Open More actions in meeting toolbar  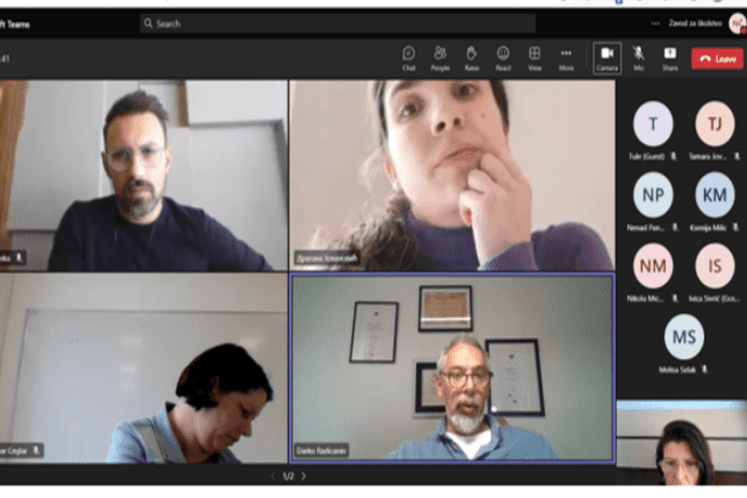click(x=566, y=56)
